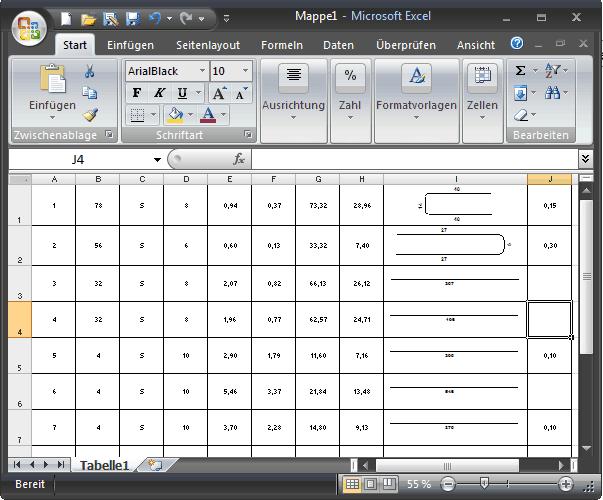
Task: Open the Ausrichtung group button
Action: [294, 100]
